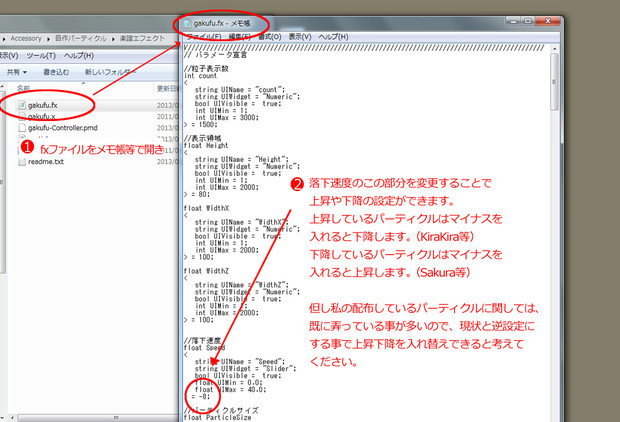The image size is (620, 422).
Task: Click the gakufu-Controller.pmd file icon
Action: coord(22,128)
